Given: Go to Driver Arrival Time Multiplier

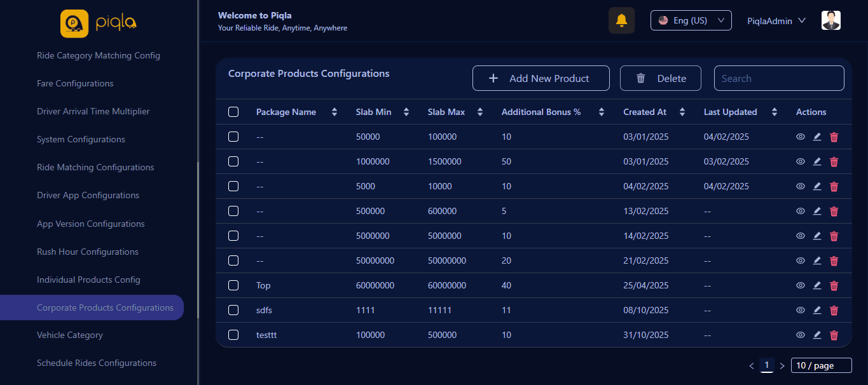Looking at the screenshot, I should (x=93, y=111).
